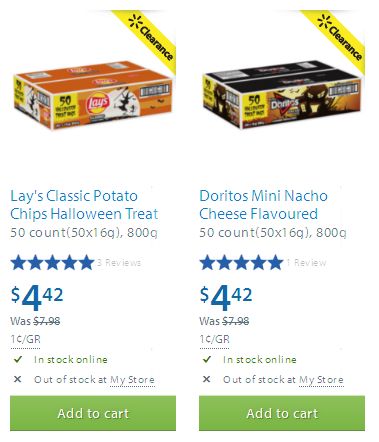
Task: Click the 1¢/GR unit price under Lay's
Action: 25,339
